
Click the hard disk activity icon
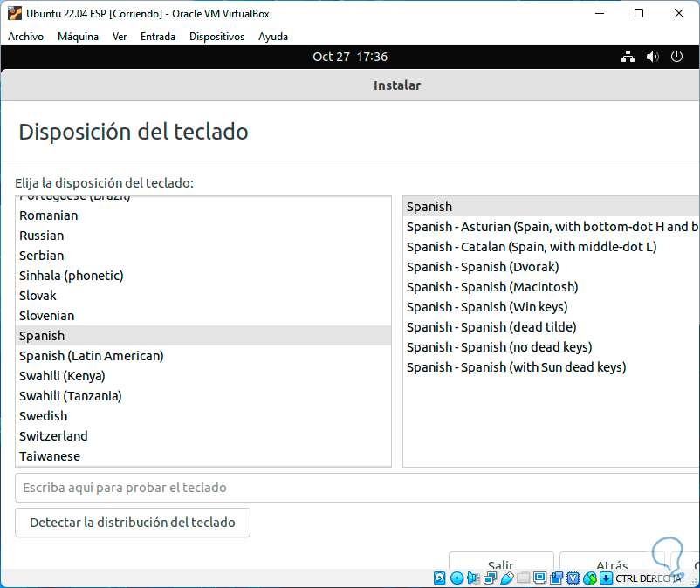tap(440, 578)
